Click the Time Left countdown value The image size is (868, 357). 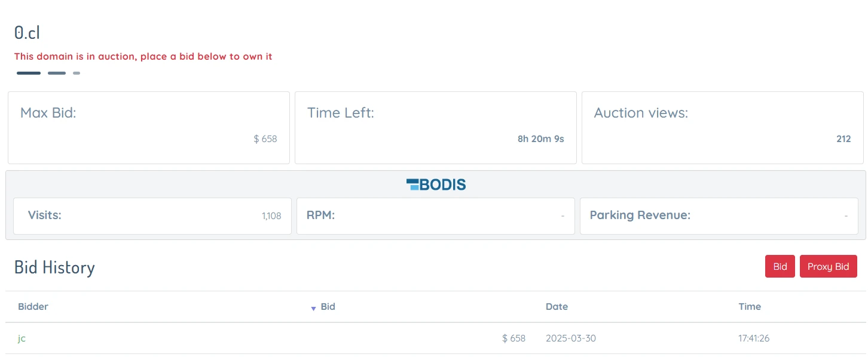pos(540,139)
